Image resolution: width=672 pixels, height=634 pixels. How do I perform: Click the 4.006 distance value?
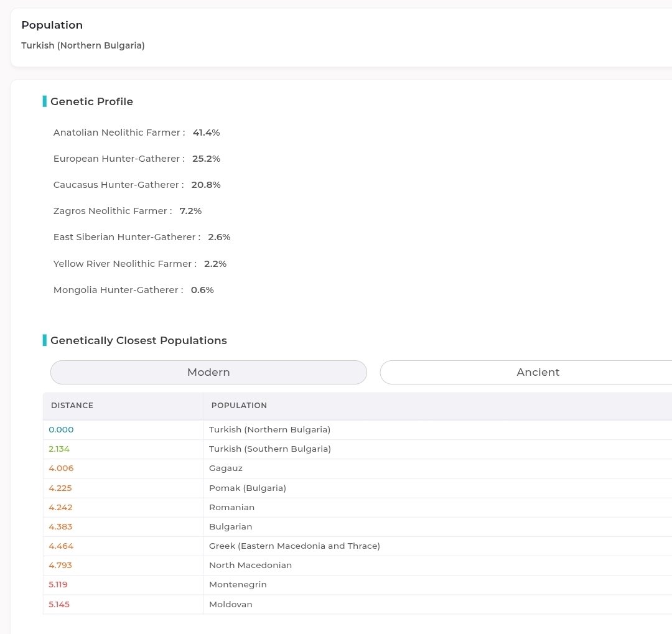pos(61,468)
